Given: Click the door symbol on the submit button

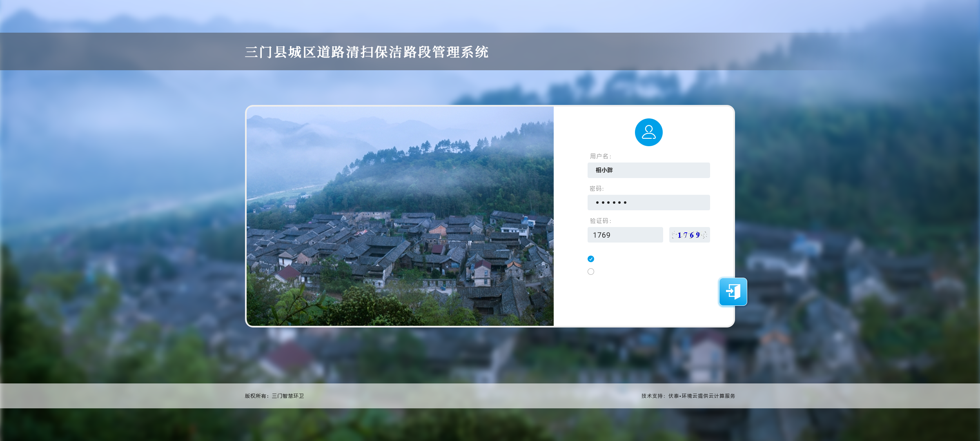Looking at the screenshot, I should pos(732,292).
